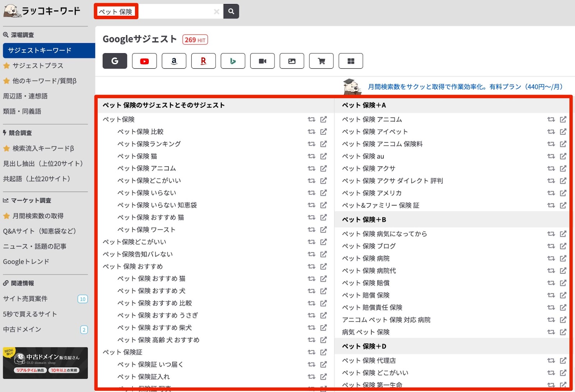Screen dimensions: 575x392
Task: Open 中古ドメイン sidebar link
Action: coord(22,329)
